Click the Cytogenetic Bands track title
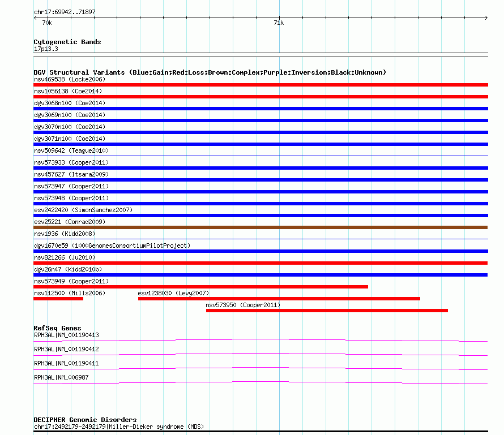Viewport: 504px width, 435px height. pyautogui.click(x=67, y=42)
